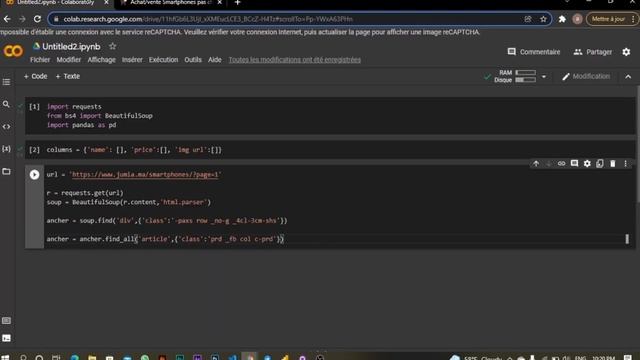The height and width of the screenshot is (360, 640).
Task: Open command palette icon in sidebar
Action: pos(7,320)
